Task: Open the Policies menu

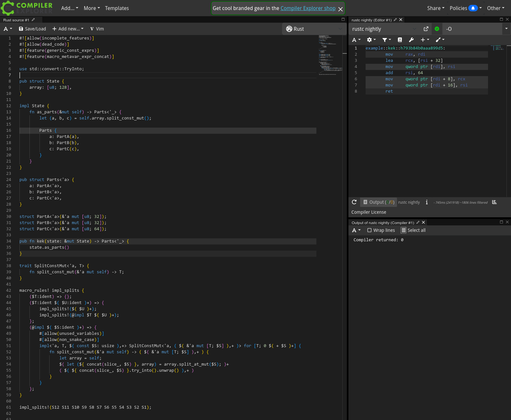Action: (458, 8)
